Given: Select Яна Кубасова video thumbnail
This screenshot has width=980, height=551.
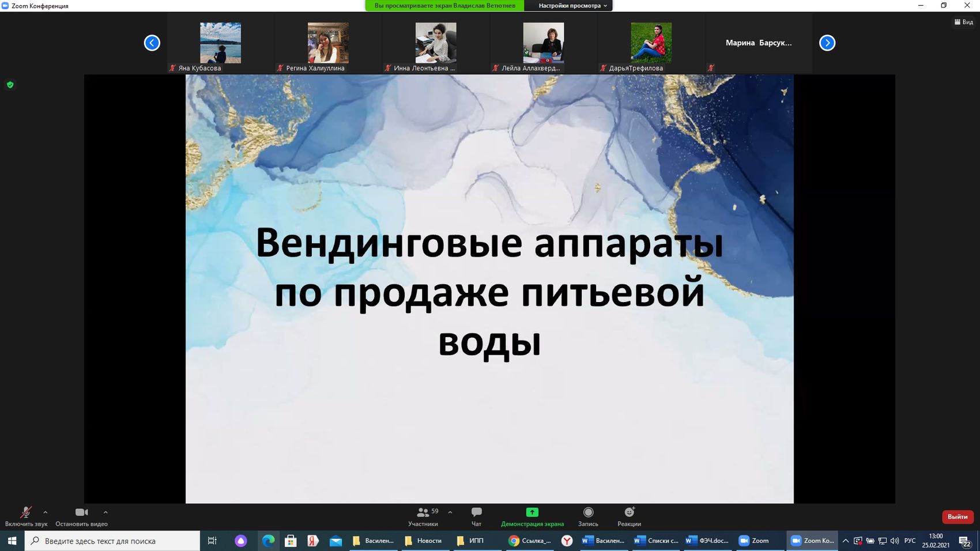Looking at the screenshot, I should (x=220, y=43).
